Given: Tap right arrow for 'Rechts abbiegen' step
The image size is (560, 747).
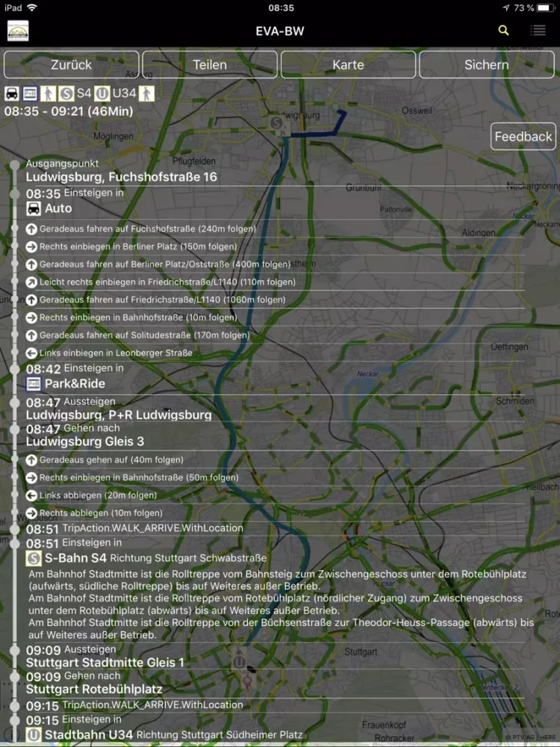Looking at the screenshot, I should [x=31, y=513].
